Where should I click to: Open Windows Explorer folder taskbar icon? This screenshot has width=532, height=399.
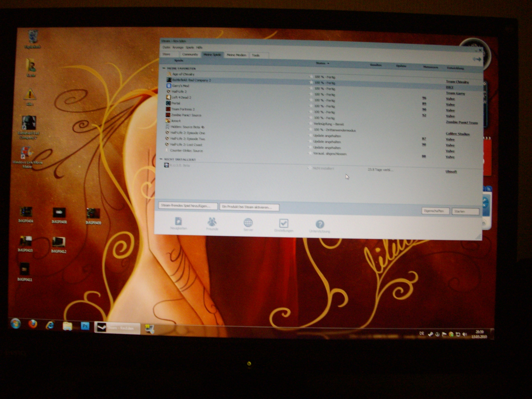point(68,326)
